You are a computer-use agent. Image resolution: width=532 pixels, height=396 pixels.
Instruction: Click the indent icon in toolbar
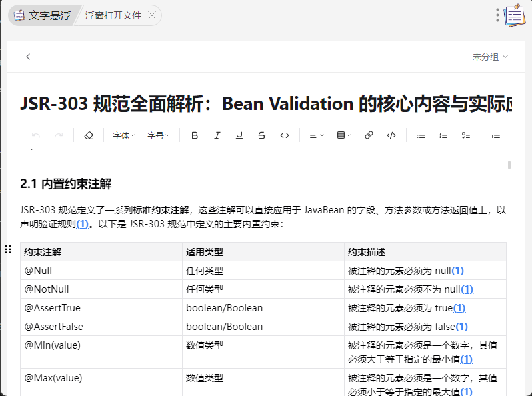tap(496, 135)
